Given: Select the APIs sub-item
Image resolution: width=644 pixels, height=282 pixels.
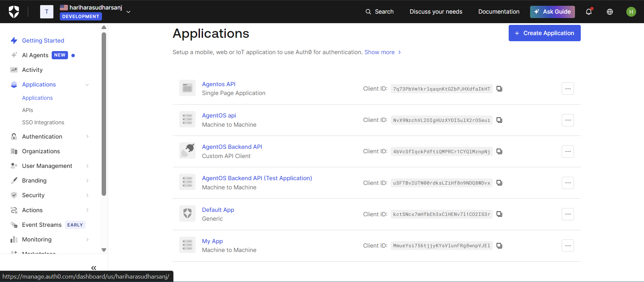Looking at the screenshot, I should (28, 110).
